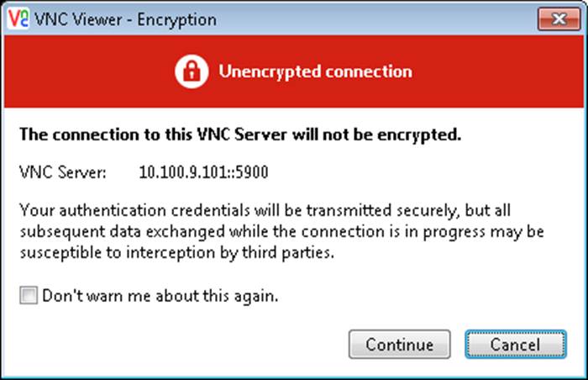Viewport: 588px width, 380px height.
Task: Click the Continue button
Action: 399,344
